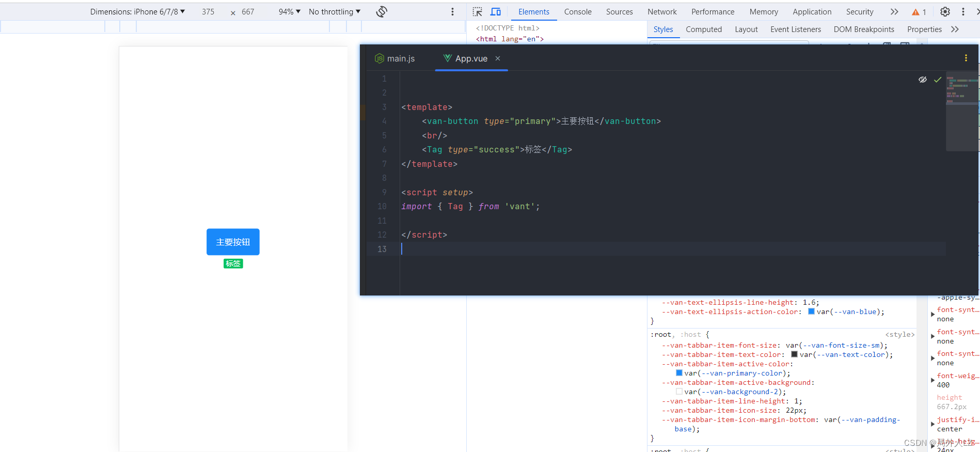The height and width of the screenshot is (452, 980).
Task: Click the <script setup> code line
Action: [437, 192]
